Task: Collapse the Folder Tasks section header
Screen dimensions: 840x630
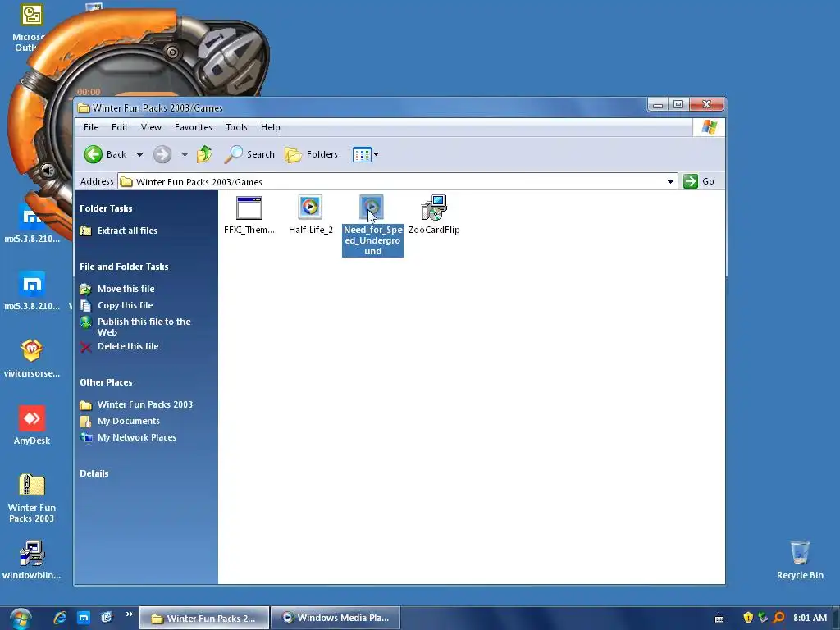Action: click(106, 208)
